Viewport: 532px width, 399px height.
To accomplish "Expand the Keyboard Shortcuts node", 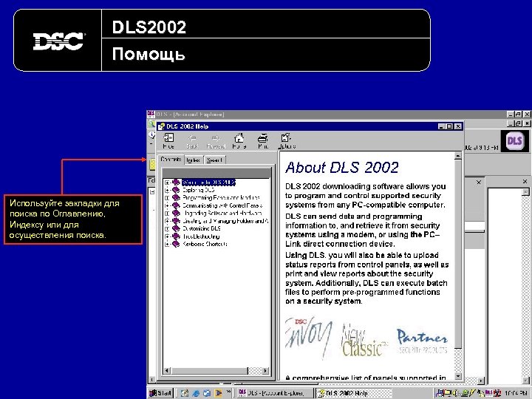I will [167, 244].
